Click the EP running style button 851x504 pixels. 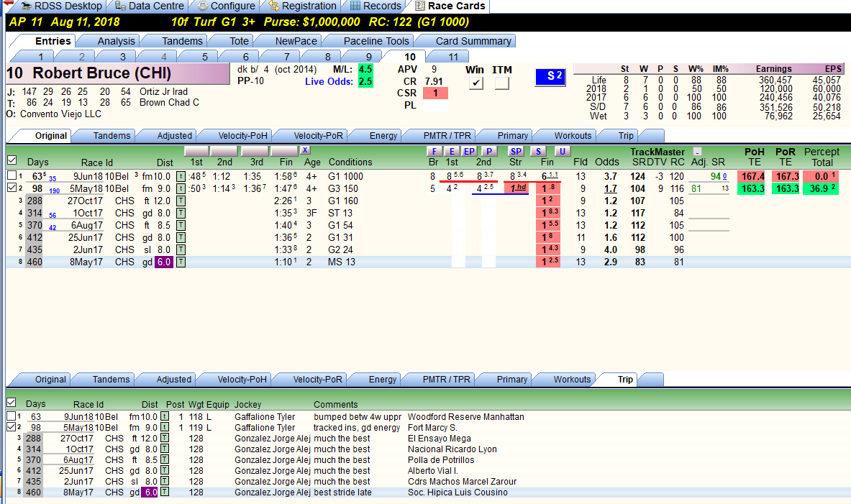coord(469,152)
